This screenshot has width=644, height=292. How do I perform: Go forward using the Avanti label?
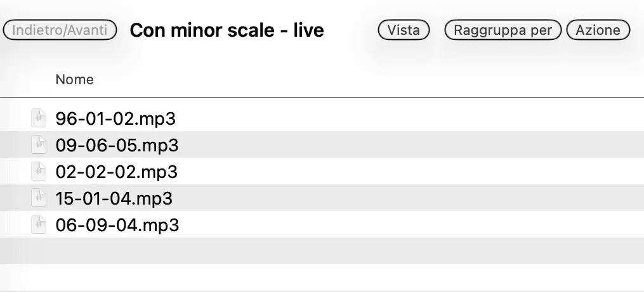point(90,30)
